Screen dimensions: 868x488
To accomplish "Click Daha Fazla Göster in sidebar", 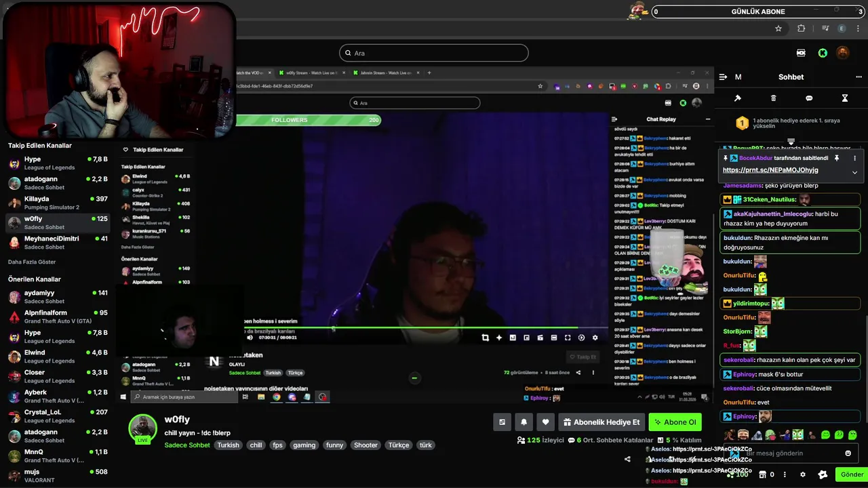I will (32, 262).
